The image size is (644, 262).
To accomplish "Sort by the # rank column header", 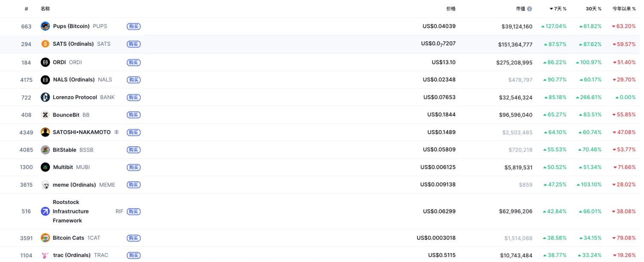I will [26, 9].
